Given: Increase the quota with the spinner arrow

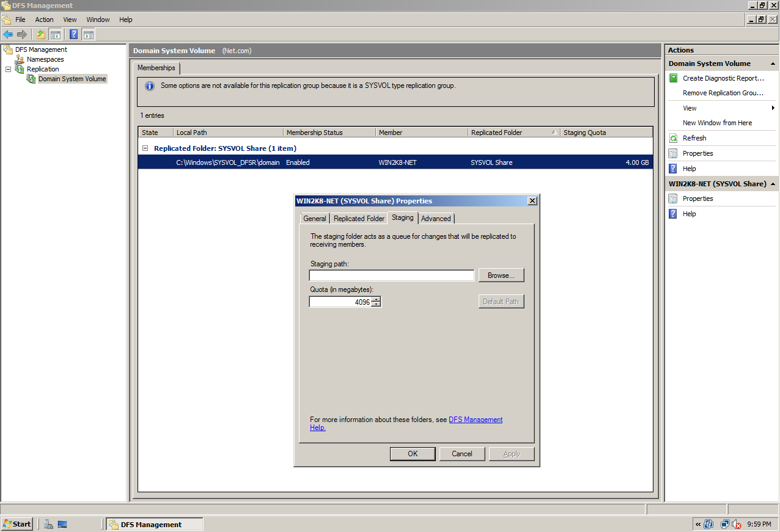Looking at the screenshot, I should 377,299.
